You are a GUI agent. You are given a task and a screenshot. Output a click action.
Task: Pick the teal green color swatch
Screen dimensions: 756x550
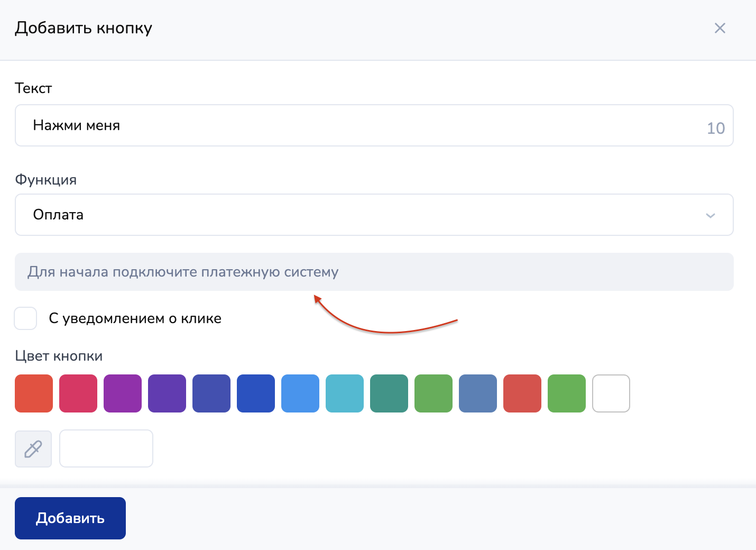389,393
